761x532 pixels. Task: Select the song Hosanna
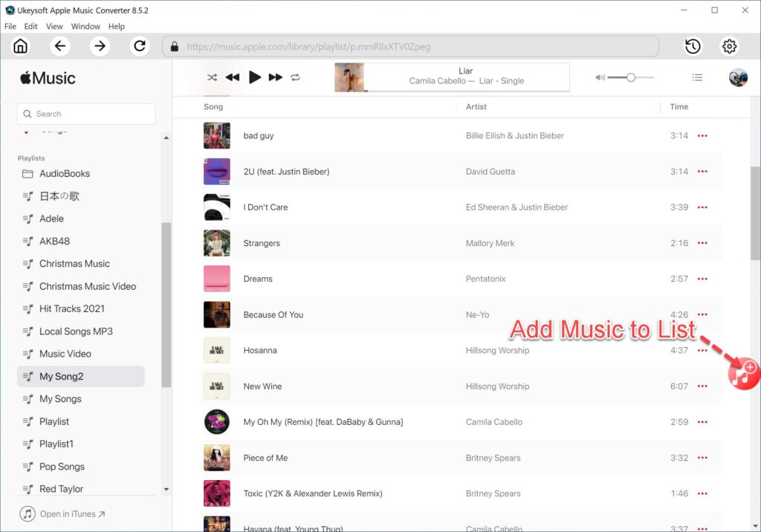point(260,351)
